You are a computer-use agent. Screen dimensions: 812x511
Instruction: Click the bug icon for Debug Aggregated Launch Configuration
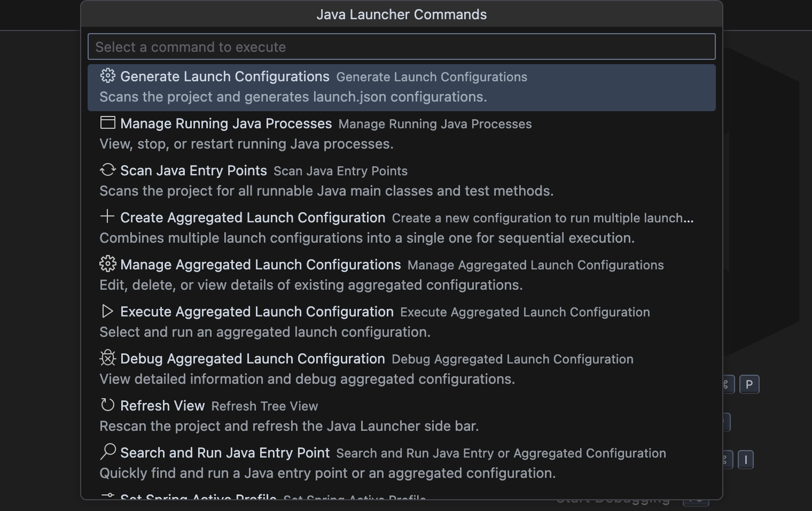pyautogui.click(x=107, y=358)
